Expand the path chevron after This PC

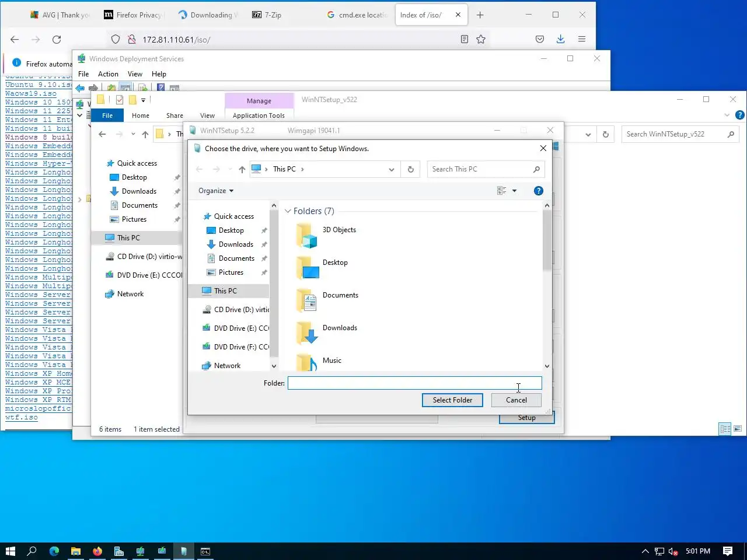click(302, 169)
